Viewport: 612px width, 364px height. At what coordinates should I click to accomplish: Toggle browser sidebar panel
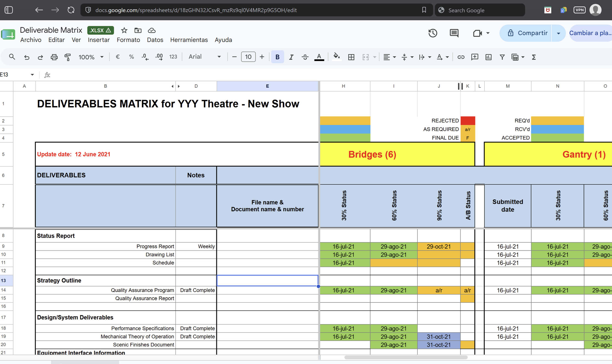click(9, 10)
